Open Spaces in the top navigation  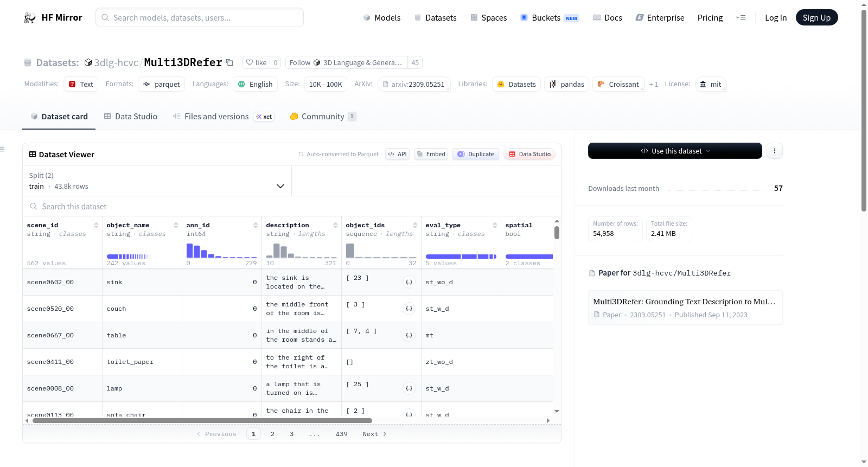tap(489, 18)
